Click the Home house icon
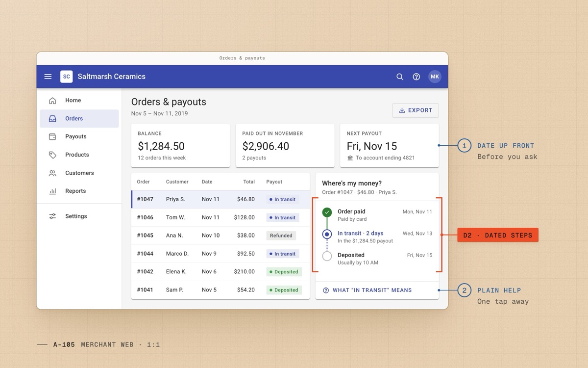588x368 pixels. point(52,101)
